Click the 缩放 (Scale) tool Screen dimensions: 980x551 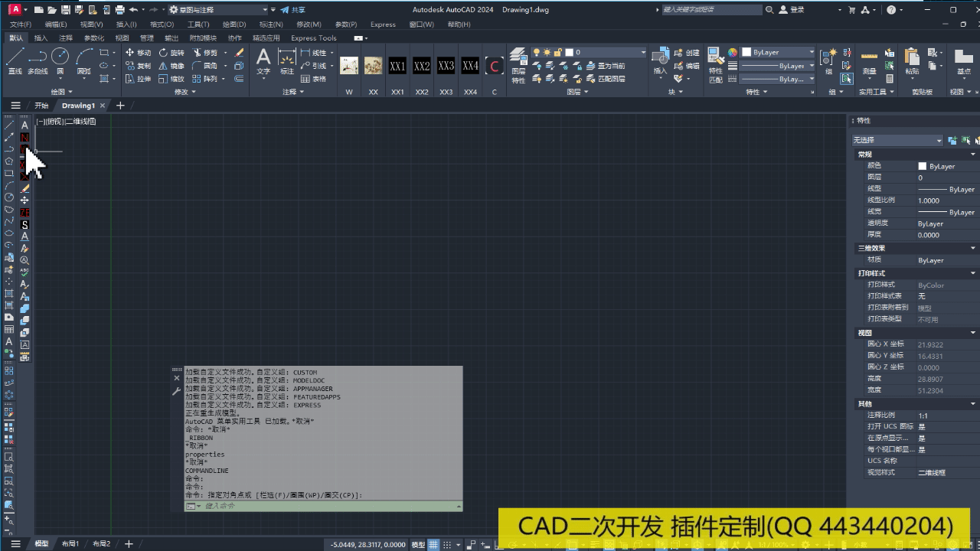[171, 79]
